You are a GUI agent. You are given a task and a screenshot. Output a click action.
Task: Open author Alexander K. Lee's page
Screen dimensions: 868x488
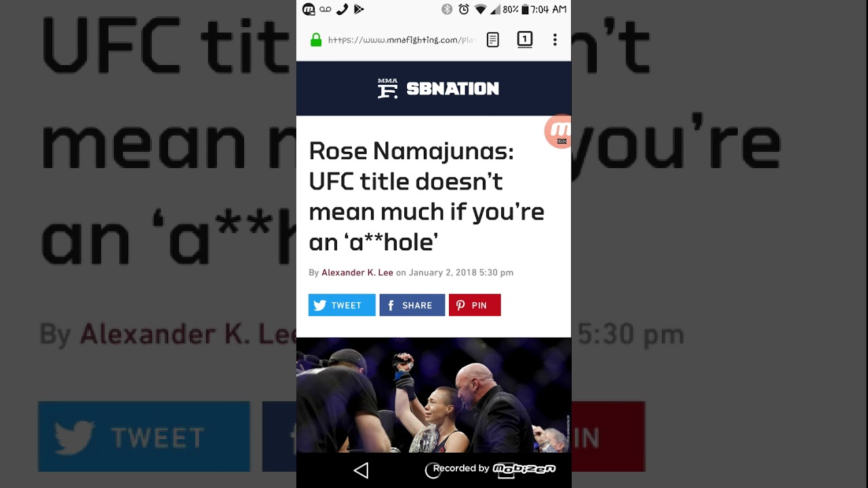point(357,272)
